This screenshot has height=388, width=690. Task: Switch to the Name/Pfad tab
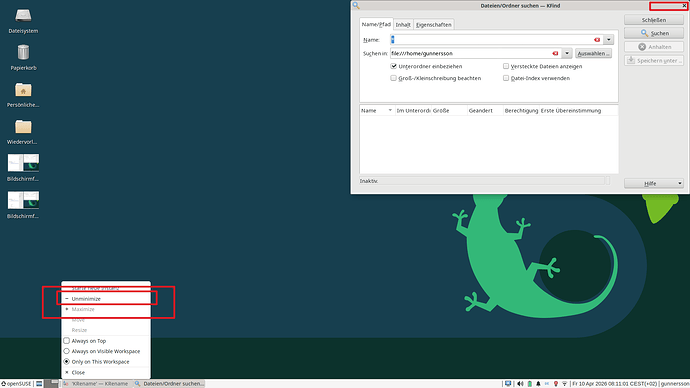pos(376,24)
